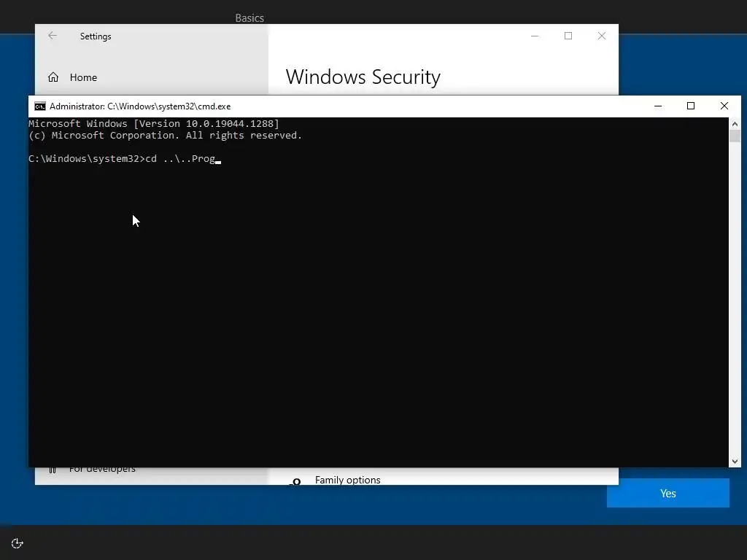Click the For developers sidebar icon
The height and width of the screenshot is (560, 747).
53,470
